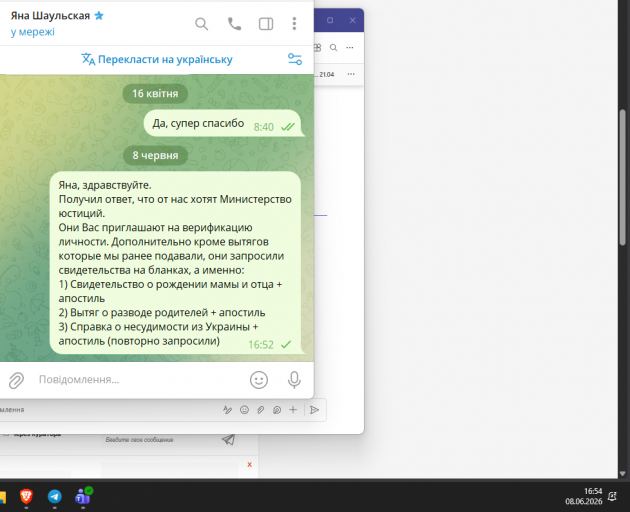Viewport: 630px width, 512px height.
Task: Focus the Teams compose message box
Action: (x=108, y=410)
